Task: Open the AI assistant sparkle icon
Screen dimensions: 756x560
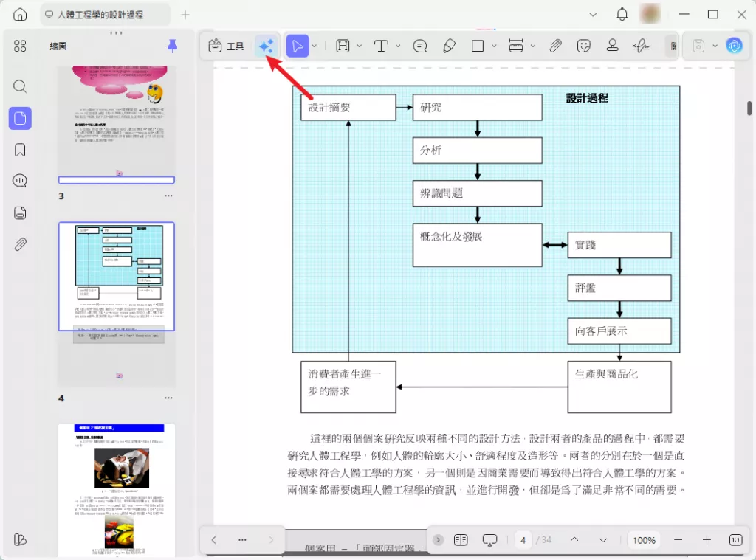Action: tap(266, 46)
